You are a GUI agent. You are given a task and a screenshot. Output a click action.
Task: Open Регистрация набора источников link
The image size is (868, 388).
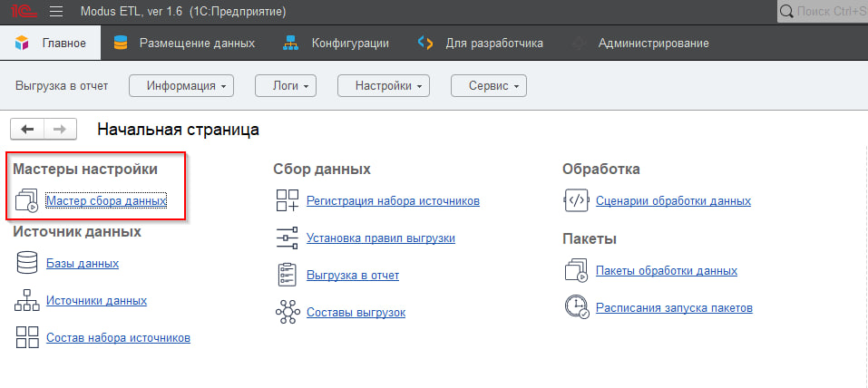click(393, 201)
